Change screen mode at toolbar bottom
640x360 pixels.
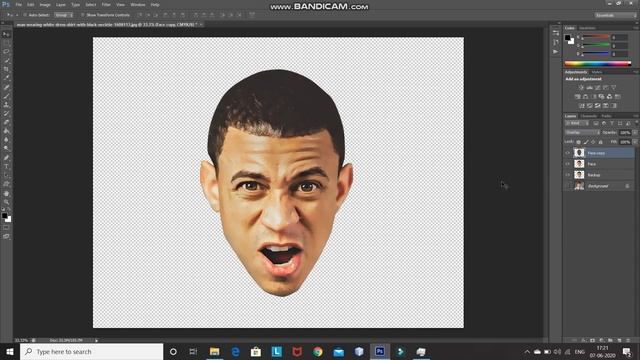tap(6, 236)
